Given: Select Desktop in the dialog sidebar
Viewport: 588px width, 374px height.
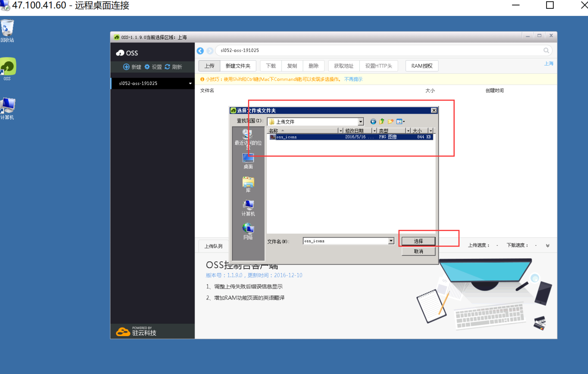Looking at the screenshot, I should 248,161.
